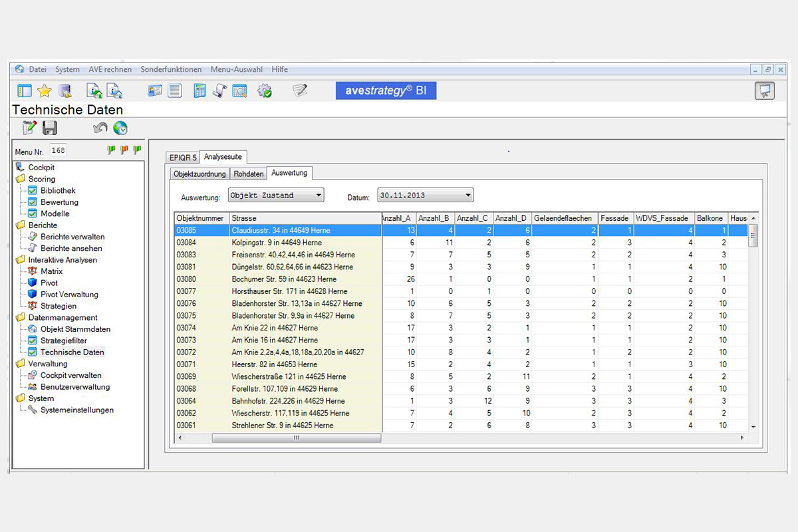The width and height of the screenshot is (798, 532).
Task: Click the table's horizontal scrollbar right arrow
Action: pos(743,438)
